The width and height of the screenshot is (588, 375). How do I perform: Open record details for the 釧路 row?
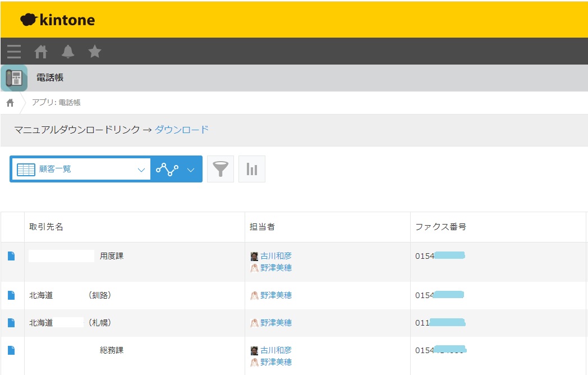click(11, 295)
